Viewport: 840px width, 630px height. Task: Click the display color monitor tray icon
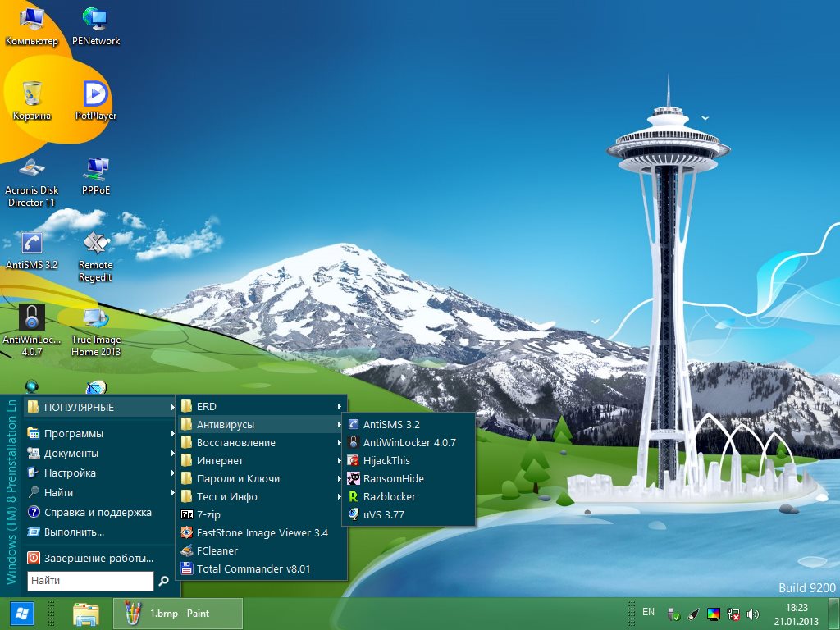[714, 614]
